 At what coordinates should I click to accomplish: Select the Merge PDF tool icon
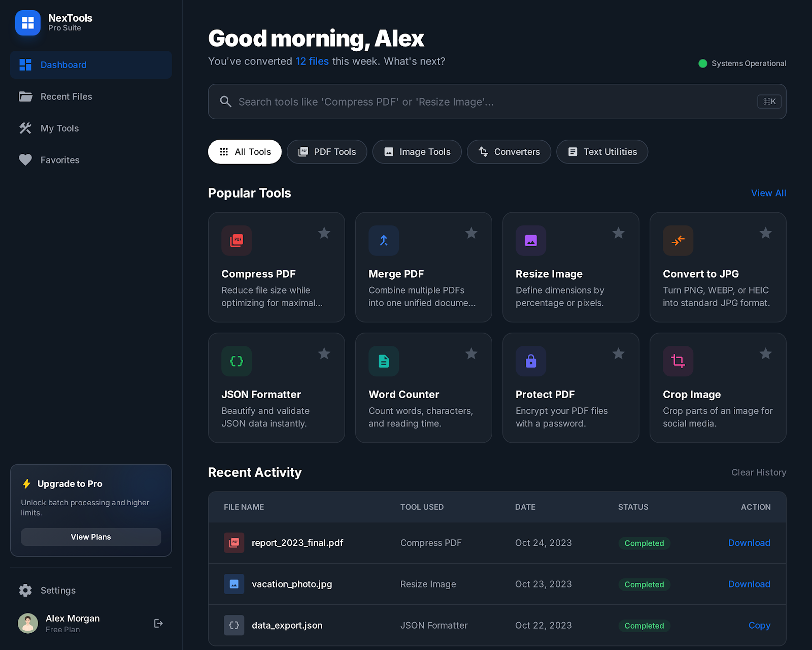(x=383, y=241)
